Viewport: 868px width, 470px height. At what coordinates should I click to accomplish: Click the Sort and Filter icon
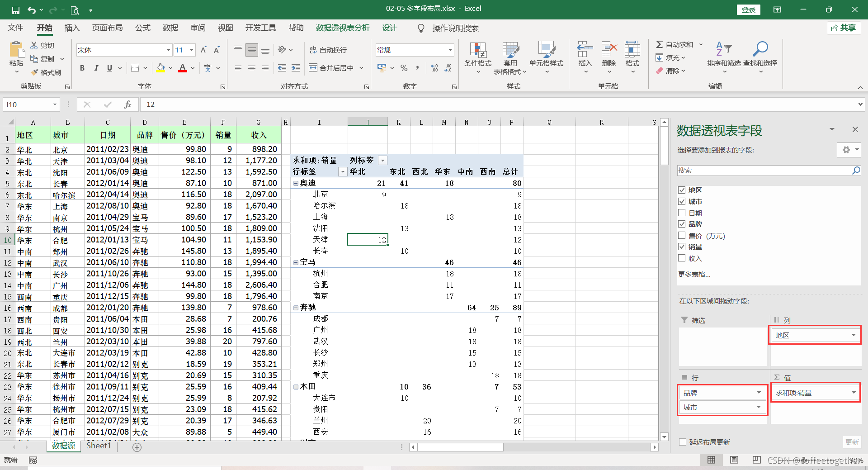(x=724, y=49)
